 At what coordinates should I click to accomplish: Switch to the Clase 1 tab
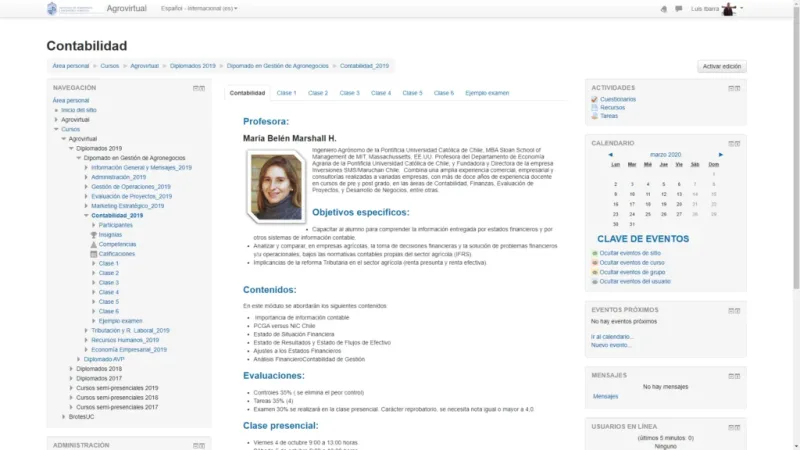[286, 93]
